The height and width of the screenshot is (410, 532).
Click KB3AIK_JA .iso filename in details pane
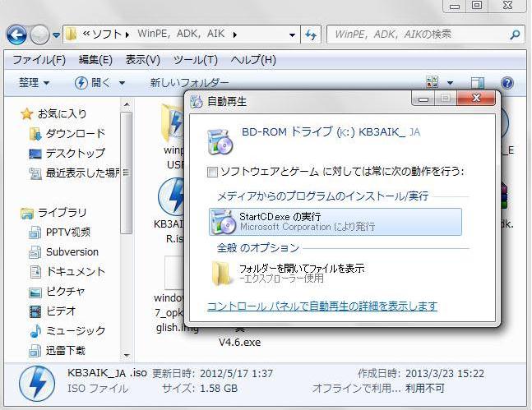107,373
